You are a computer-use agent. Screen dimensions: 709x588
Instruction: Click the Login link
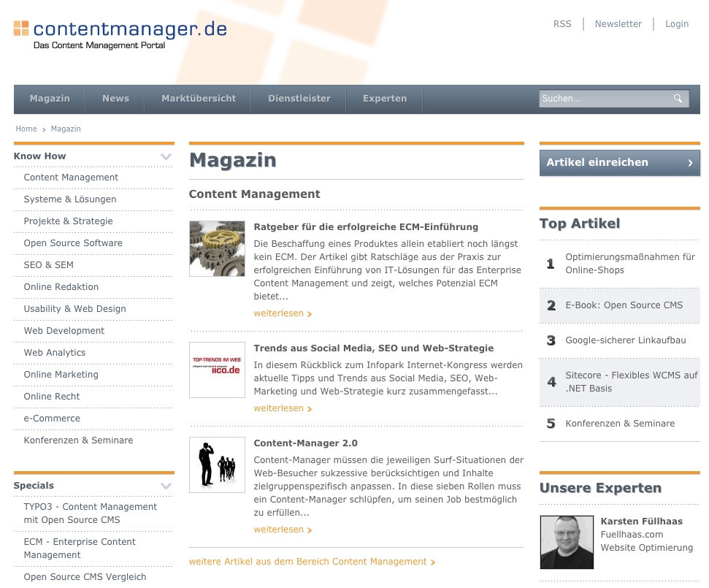[x=676, y=24]
